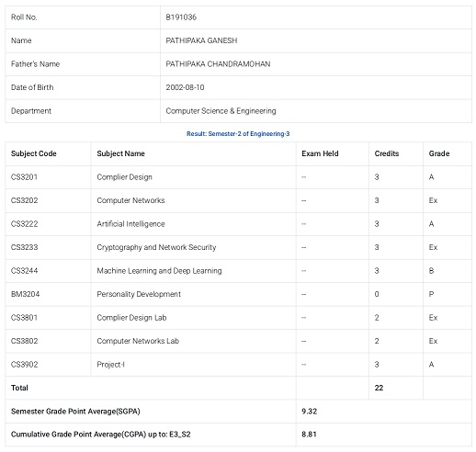
Task: Click the Exam Held column header
Action: click(320, 153)
